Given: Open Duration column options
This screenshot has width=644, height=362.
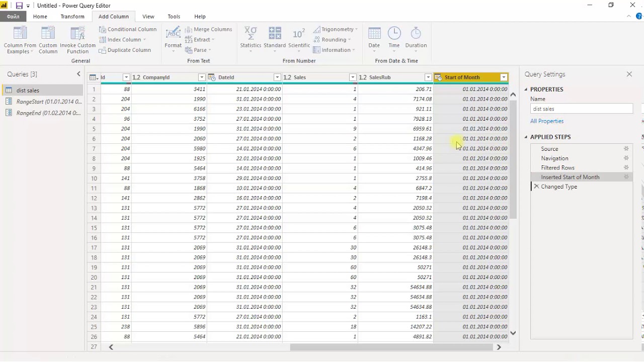Looking at the screenshot, I should [416, 39].
